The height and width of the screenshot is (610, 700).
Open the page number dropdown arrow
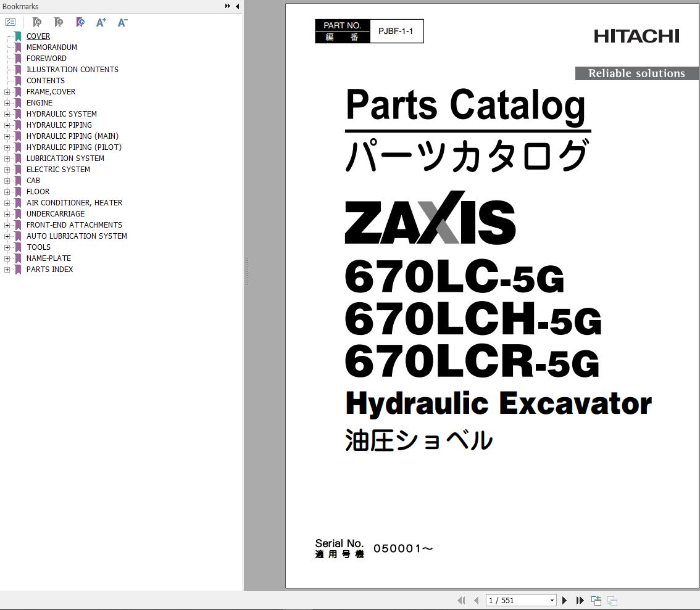click(x=552, y=601)
